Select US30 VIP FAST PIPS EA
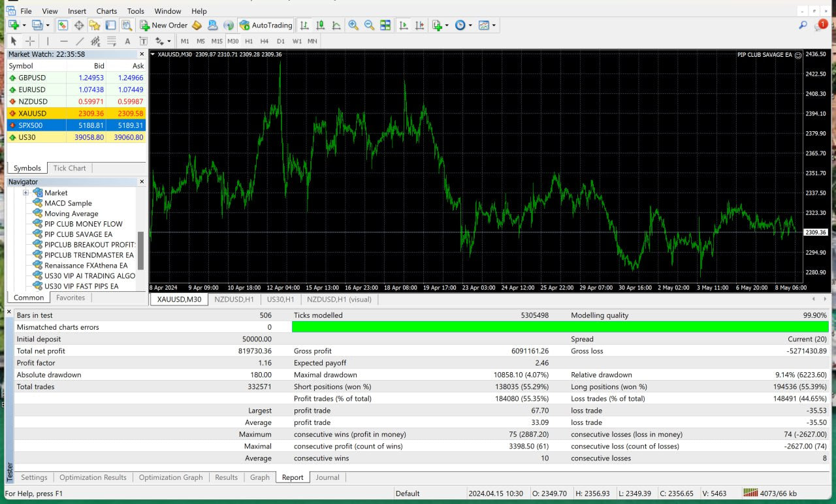This screenshot has height=504, width=836. click(81, 286)
